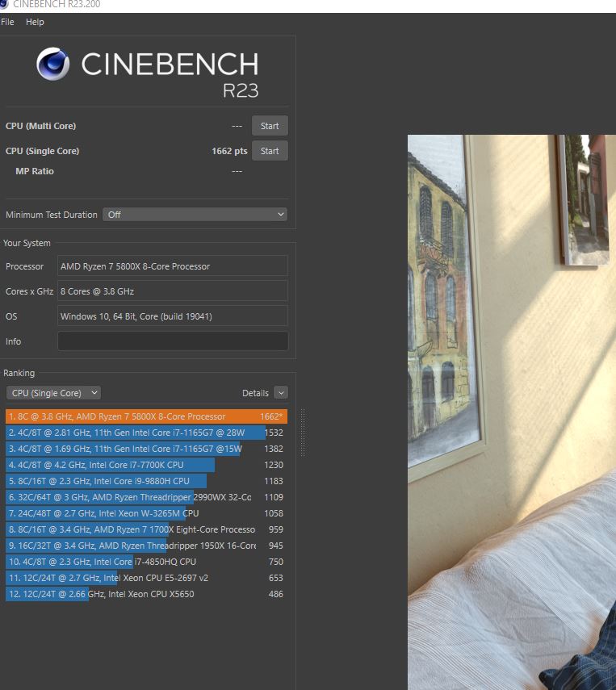The height and width of the screenshot is (690, 616).
Task: Click the OS field showing Windows 10
Action: click(173, 316)
